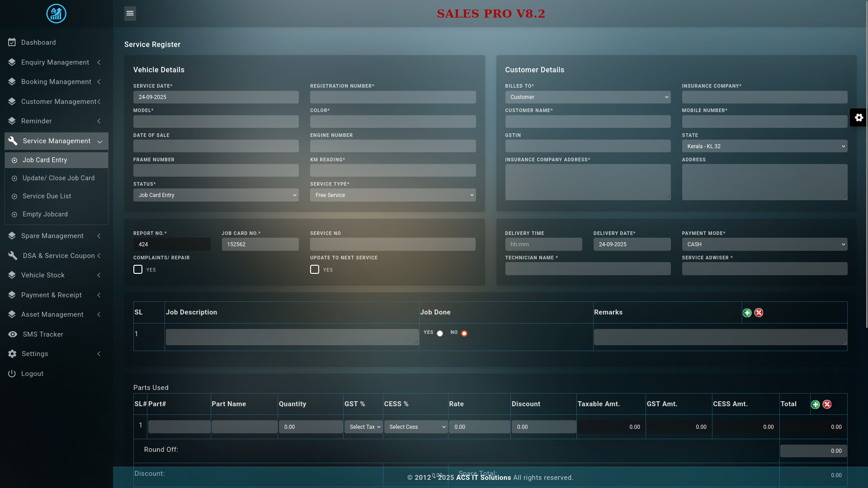Screen dimensions: 868x488
Task: Open Update/ Close Job Card menu item
Action: 58,178
